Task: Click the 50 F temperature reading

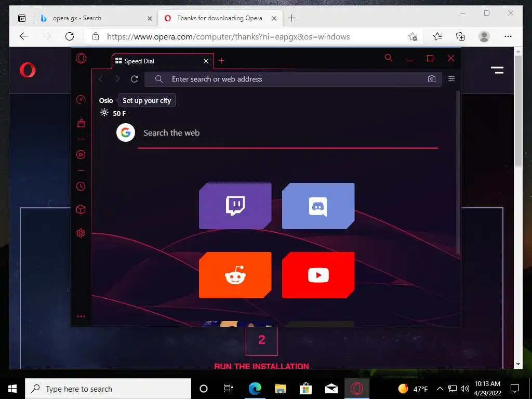Action: pyautogui.click(x=119, y=113)
